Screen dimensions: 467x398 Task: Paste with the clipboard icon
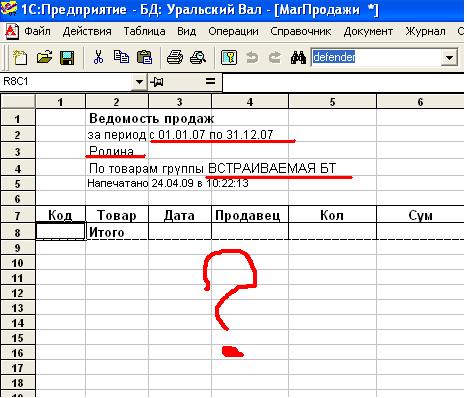tap(145, 57)
